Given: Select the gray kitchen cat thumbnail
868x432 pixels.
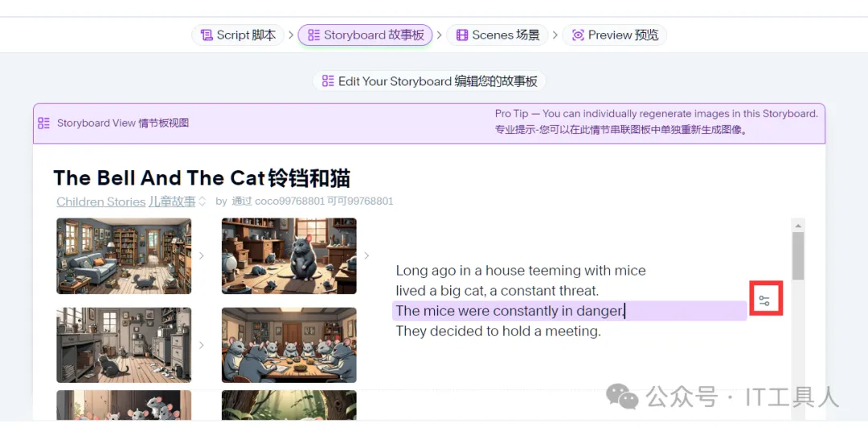Looking at the screenshot, I should (124, 345).
